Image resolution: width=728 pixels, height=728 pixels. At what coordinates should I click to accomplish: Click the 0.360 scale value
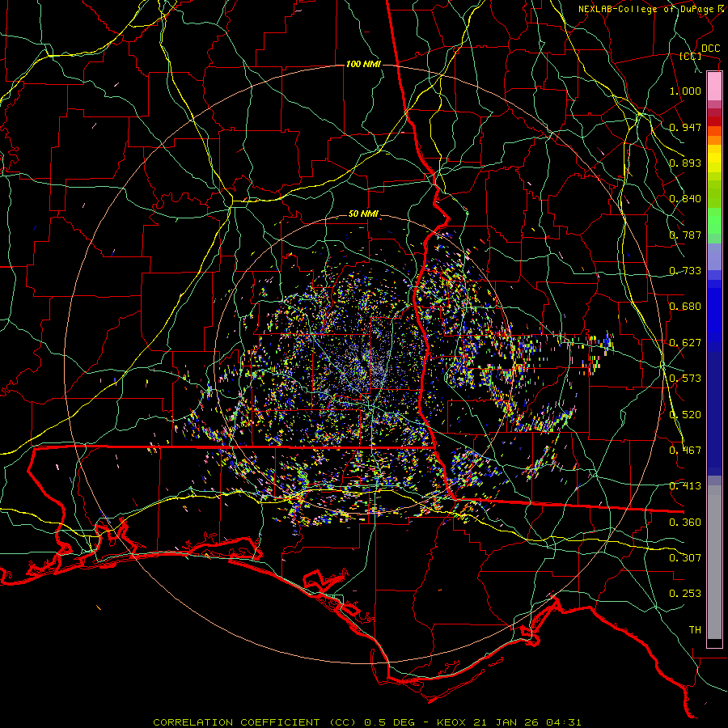pyautogui.click(x=685, y=523)
